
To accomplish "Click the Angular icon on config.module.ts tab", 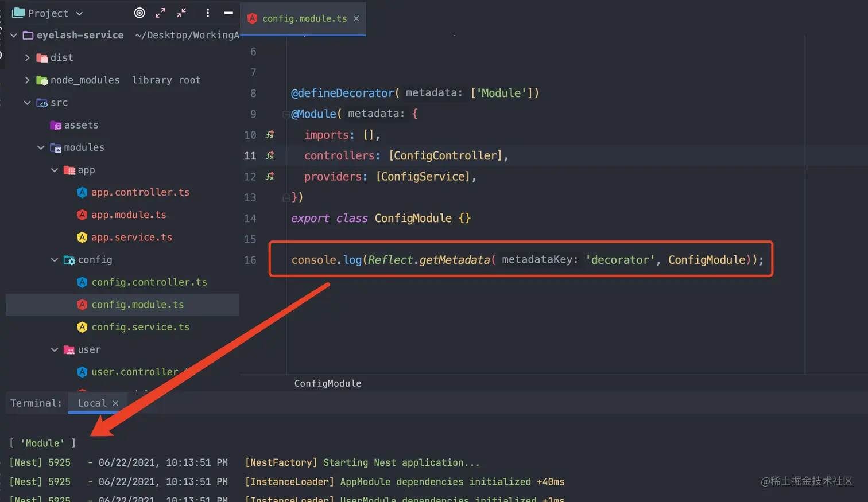I will click(x=252, y=18).
